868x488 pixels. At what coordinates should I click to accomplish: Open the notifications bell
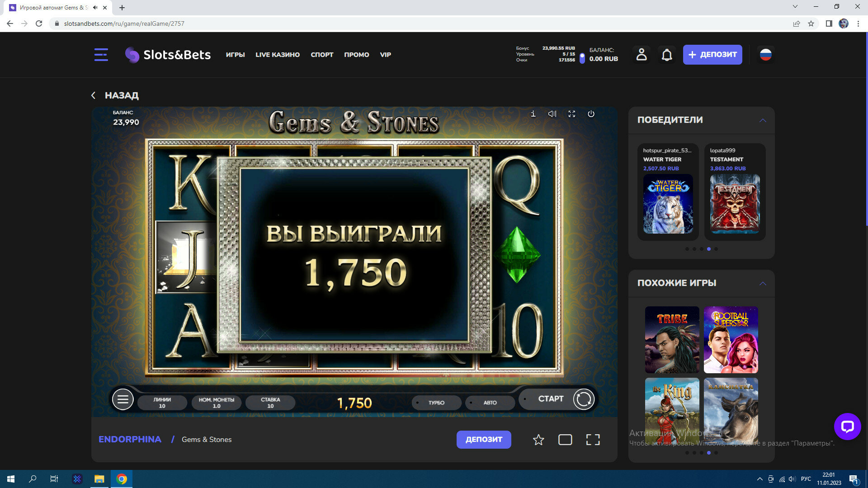pos(667,55)
